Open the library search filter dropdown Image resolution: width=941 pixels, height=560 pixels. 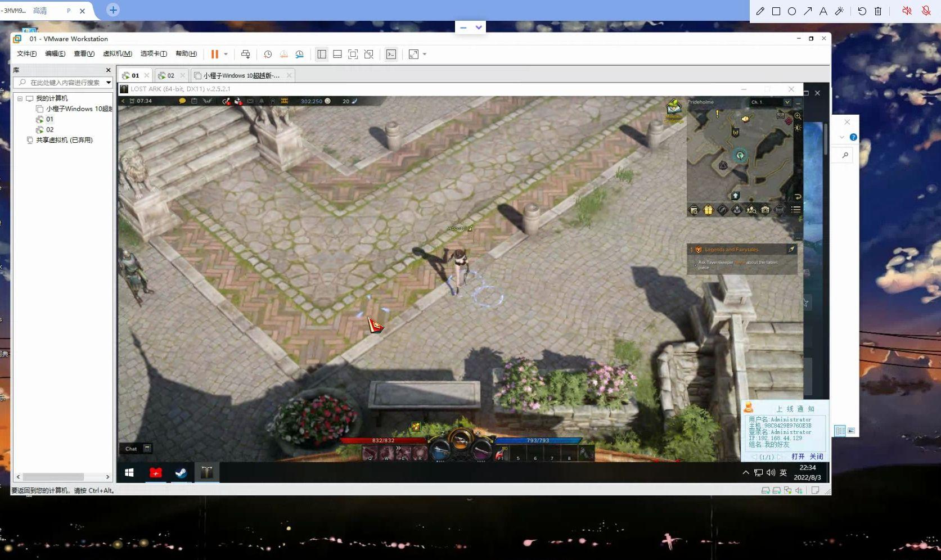[109, 83]
